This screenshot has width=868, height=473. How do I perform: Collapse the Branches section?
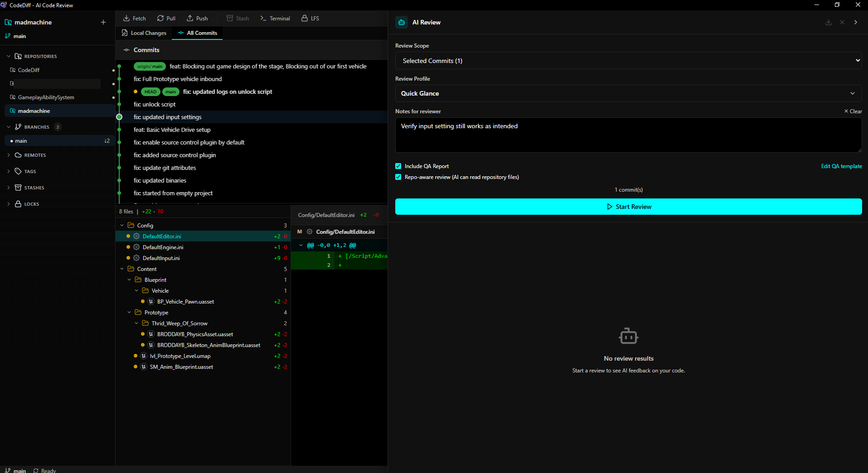tap(9, 127)
